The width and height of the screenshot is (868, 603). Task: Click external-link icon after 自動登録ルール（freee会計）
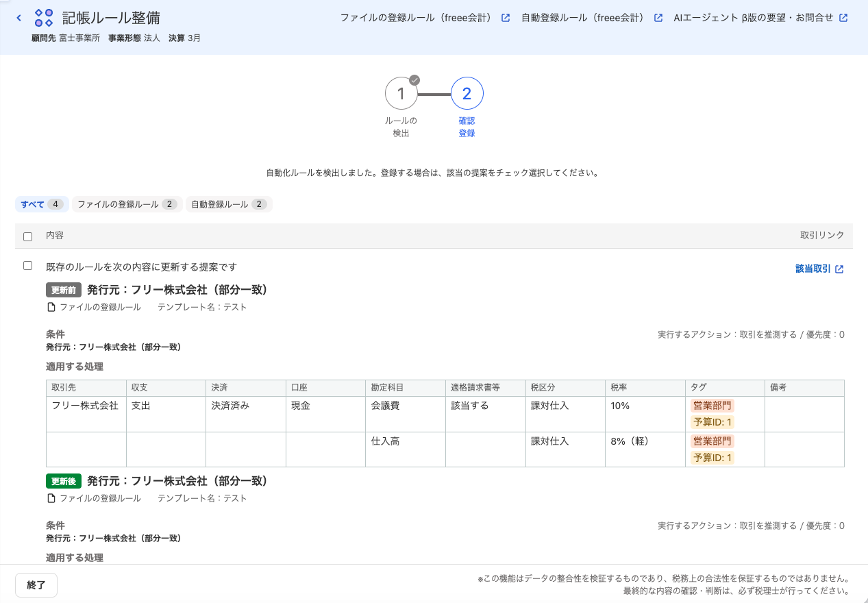[x=658, y=18]
